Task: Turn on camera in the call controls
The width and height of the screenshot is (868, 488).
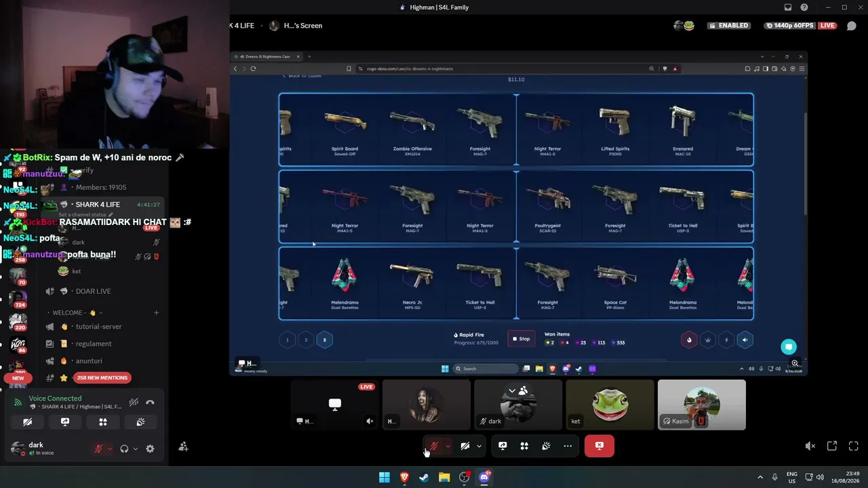Action: (x=465, y=446)
